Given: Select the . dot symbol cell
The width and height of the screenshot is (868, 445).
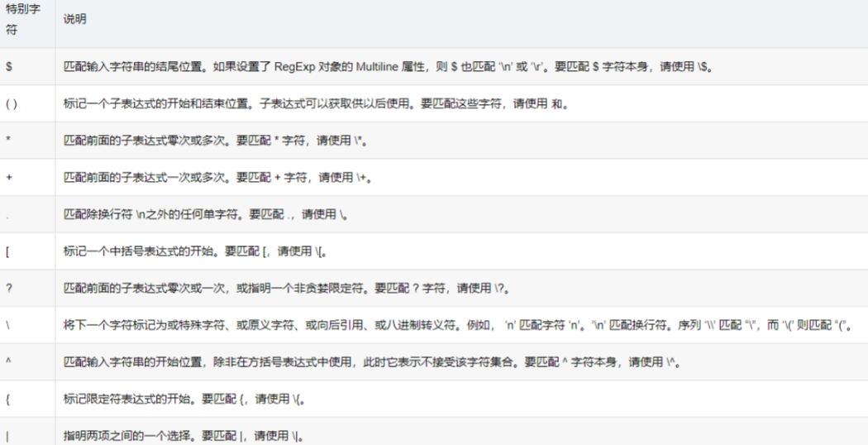Looking at the screenshot, I should coord(8,214).
